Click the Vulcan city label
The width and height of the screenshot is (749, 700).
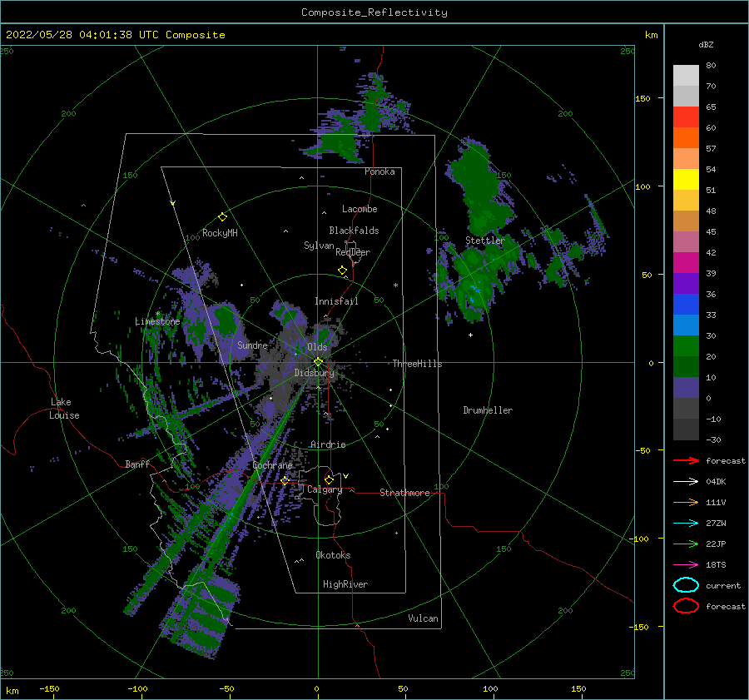pyautogui.click(x=423, y=618)
